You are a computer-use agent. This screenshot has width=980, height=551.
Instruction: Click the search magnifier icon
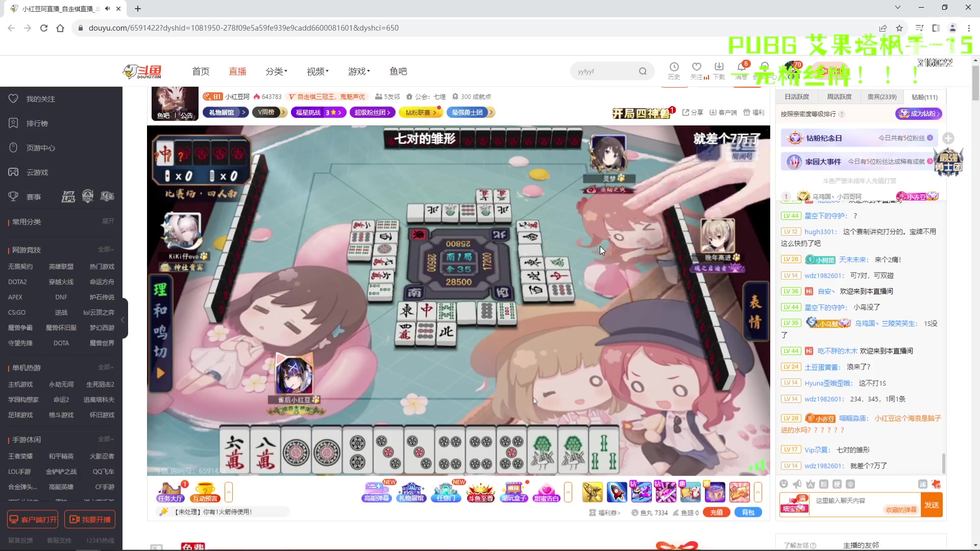tap(643, 71)
